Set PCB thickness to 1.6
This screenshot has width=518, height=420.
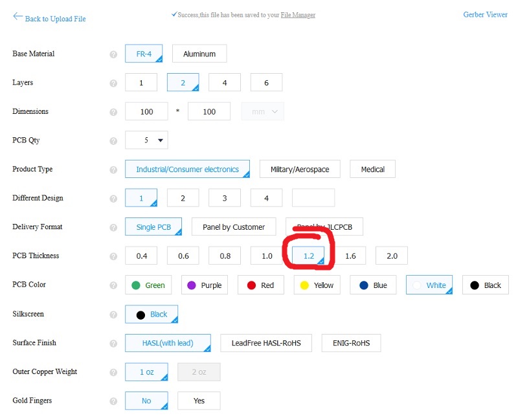pos(350,256)
